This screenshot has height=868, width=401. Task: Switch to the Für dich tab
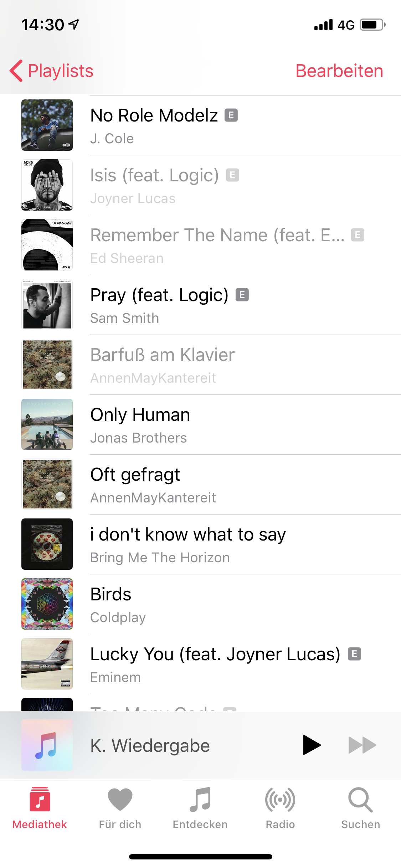(120, 808)
